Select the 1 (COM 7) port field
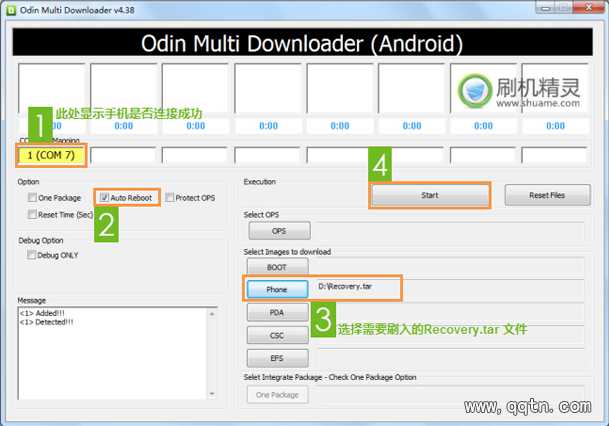609x426 pixels. pos(51,155)
